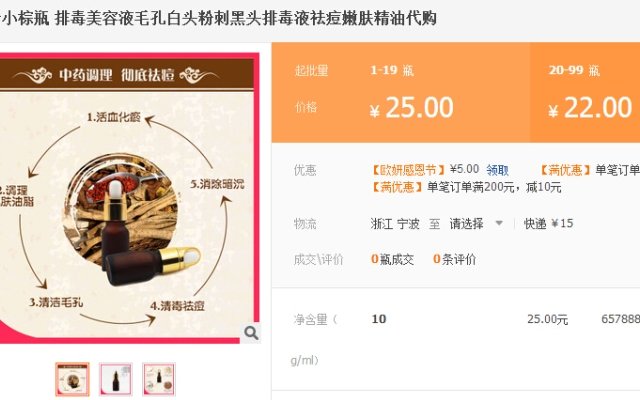Click the main product image
This screenshot has height=400, width=640.
(x=129, y=198)
